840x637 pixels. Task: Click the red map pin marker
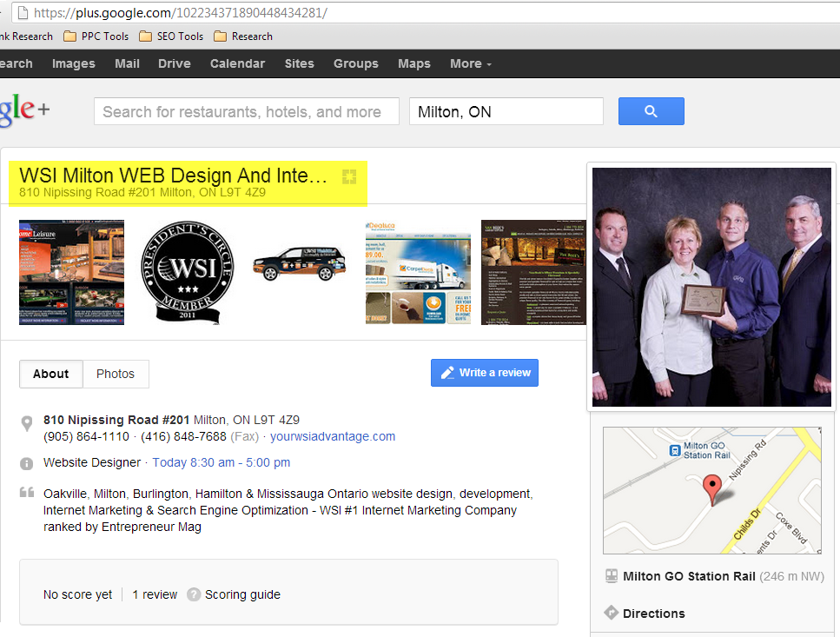point(712,488)
